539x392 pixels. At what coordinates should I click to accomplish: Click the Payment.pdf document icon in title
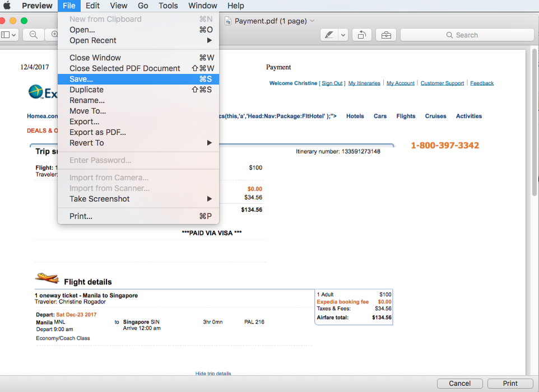pyautogui.click(x=227, y=21)
